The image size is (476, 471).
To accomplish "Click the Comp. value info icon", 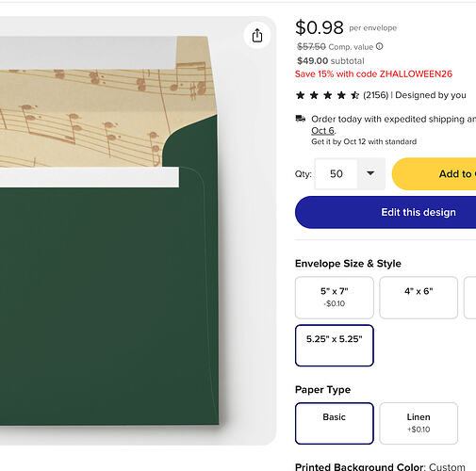I will tap(380, 46).
